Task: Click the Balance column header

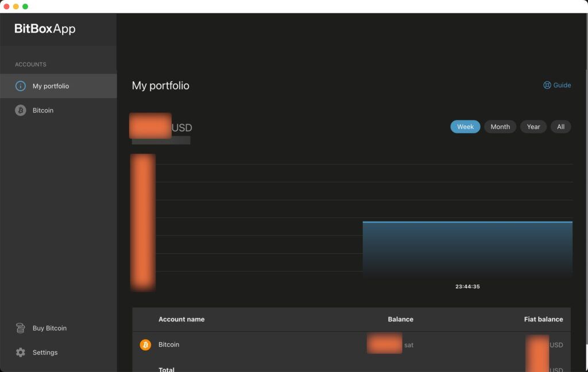Action: click(400, 319)
